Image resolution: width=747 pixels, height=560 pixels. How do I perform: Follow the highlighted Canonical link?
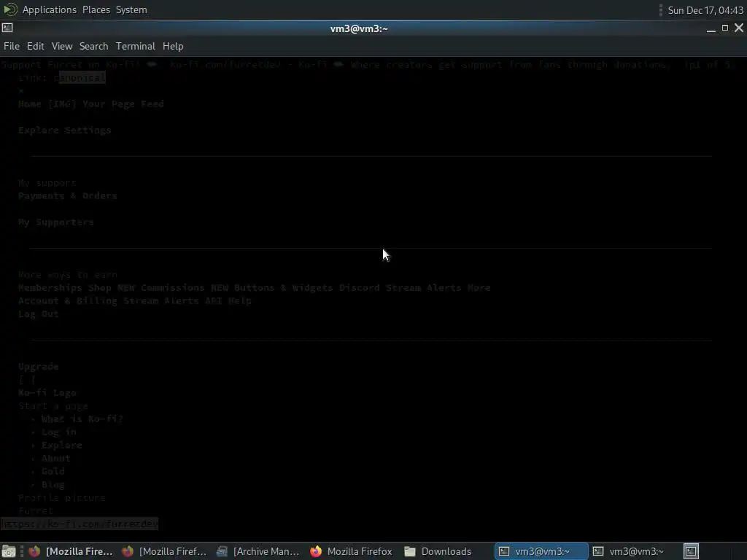pos(80,77)
